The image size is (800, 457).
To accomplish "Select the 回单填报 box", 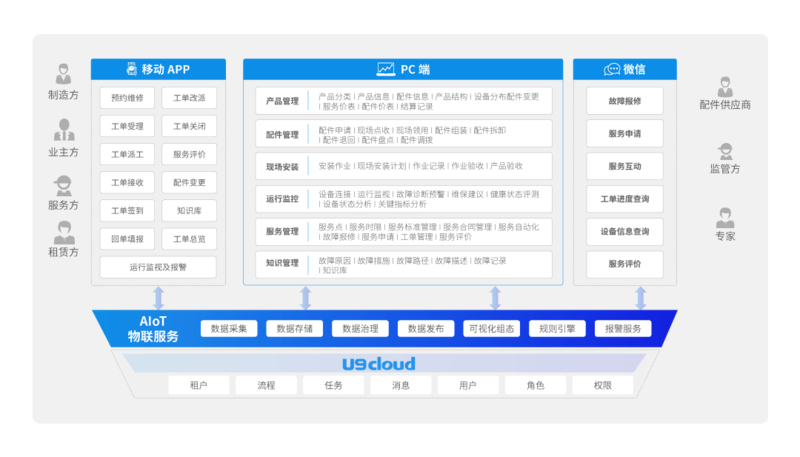I will point(127,239).
